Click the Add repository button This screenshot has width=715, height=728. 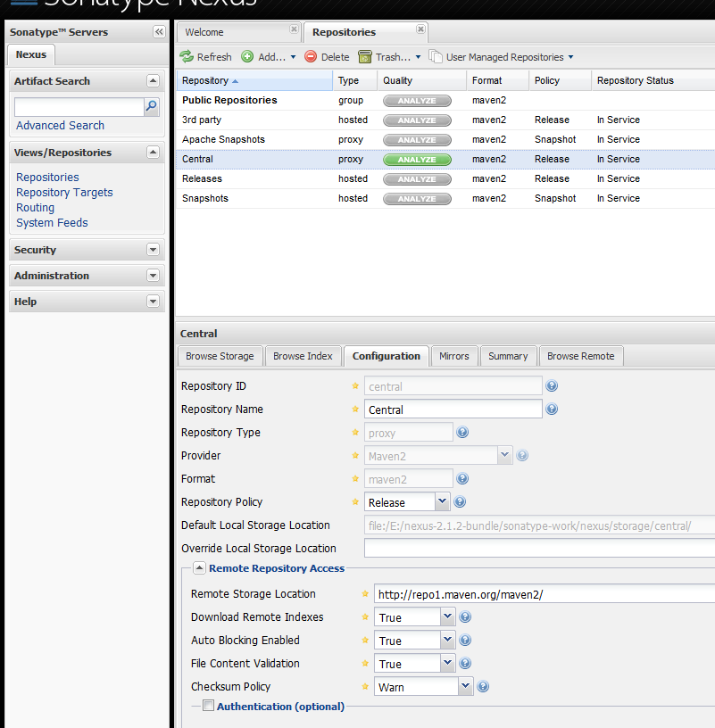[x=268, y=57]
